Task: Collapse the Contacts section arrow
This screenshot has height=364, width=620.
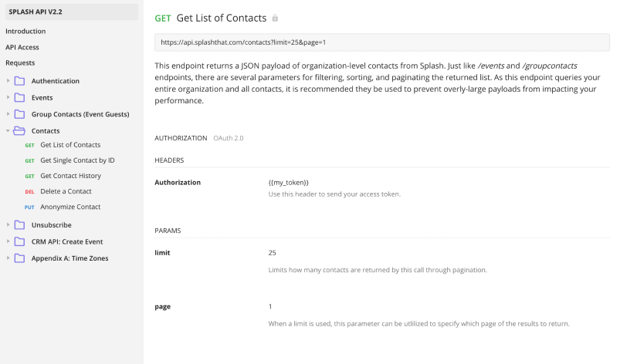Action: click(8, 131)
